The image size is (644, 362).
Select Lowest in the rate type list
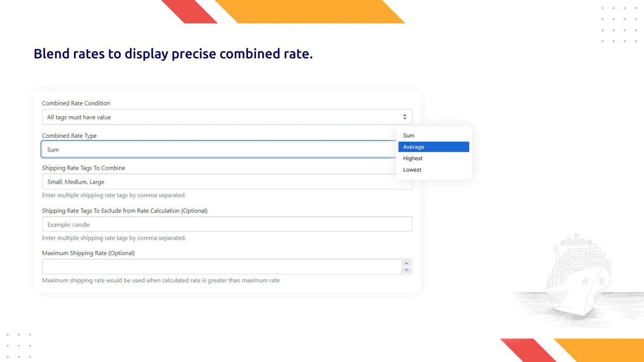click(412, 170)
